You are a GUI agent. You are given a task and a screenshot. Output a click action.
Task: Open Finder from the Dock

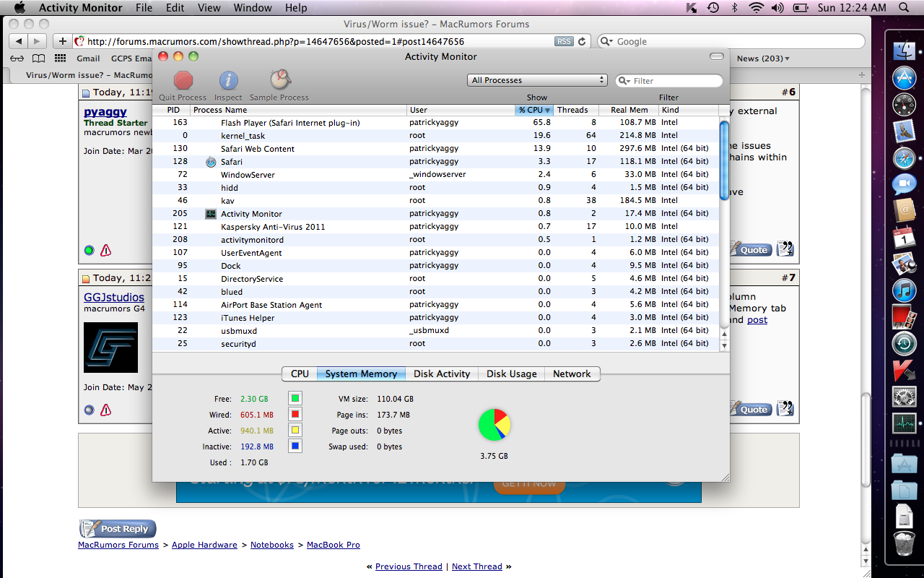point(904,51)
